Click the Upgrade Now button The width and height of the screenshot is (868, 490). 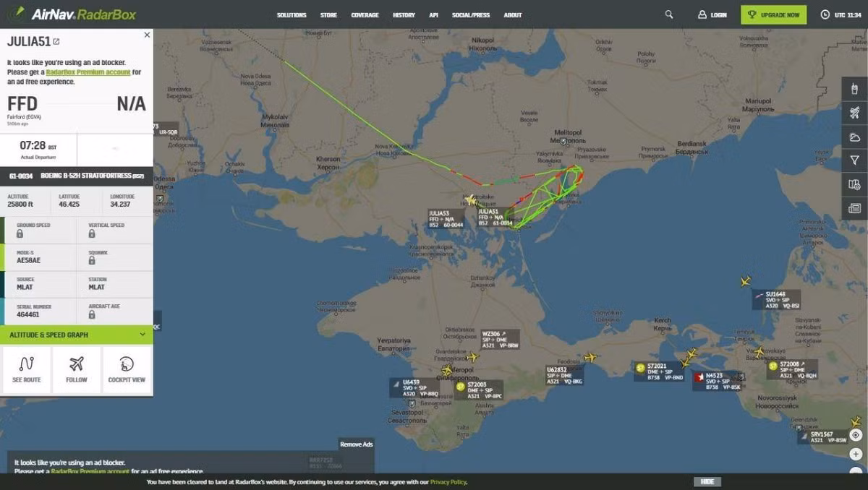click(773, 14)
